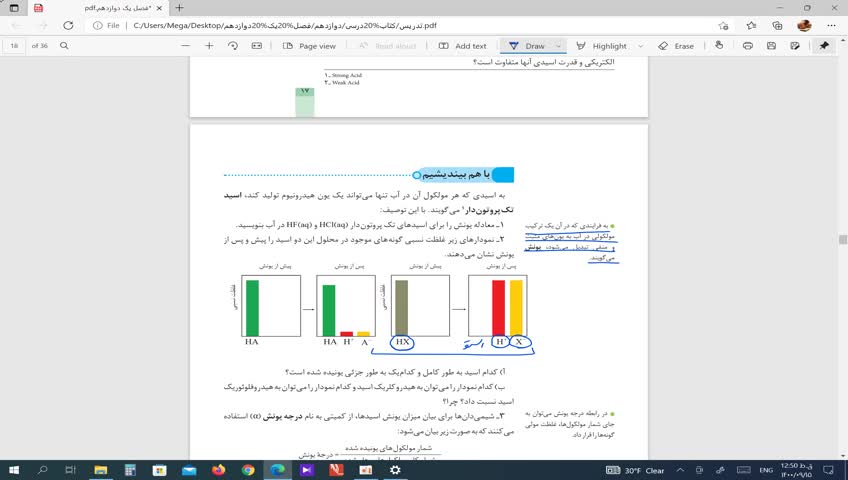View site information icon beside File
This screenshot has width=848, height=480.
click(97, 25)
